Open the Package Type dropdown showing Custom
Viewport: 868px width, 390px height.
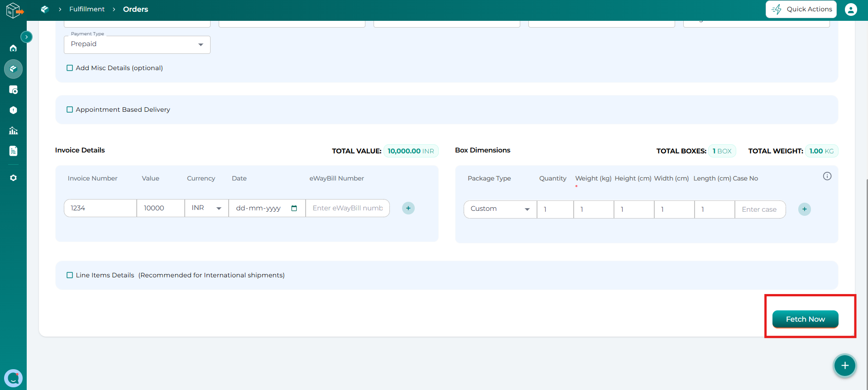tap(500, 209)
